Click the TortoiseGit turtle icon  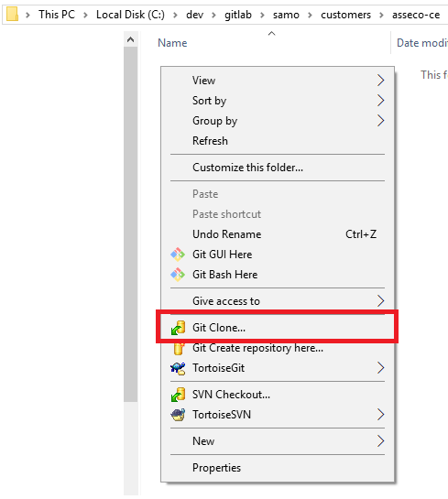coord(178,368)
